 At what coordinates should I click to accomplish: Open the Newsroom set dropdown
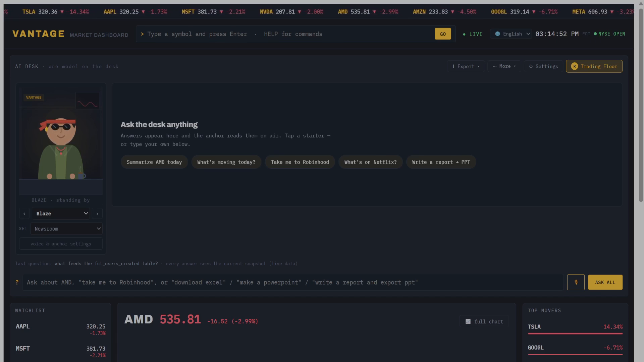coord(66,229)
